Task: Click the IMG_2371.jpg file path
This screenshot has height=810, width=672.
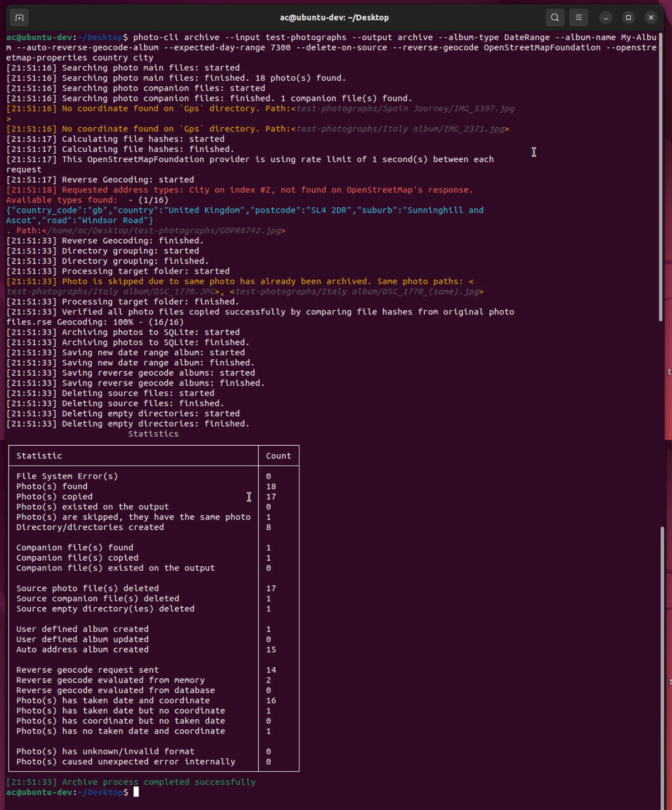Action: [x=400, y=129]
